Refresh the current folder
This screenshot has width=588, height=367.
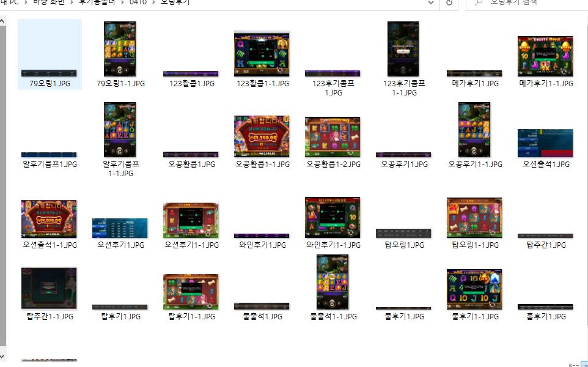449,2
